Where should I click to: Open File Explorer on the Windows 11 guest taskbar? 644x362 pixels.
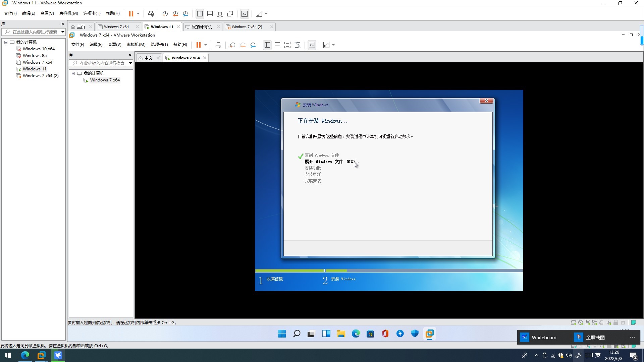pyautogui.click(x=341, y=334)
